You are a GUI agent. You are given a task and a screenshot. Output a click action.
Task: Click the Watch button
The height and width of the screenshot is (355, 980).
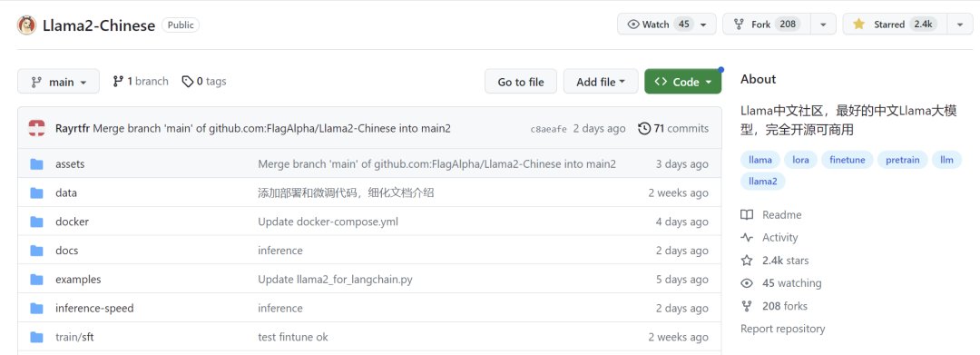(660, 25)
